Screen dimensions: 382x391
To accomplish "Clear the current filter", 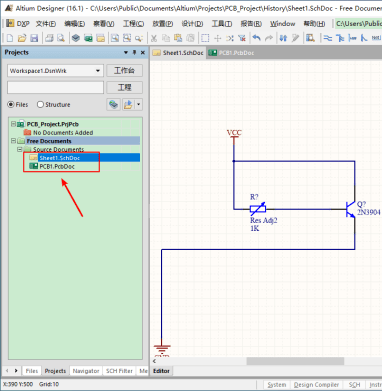I will (242, 38).
